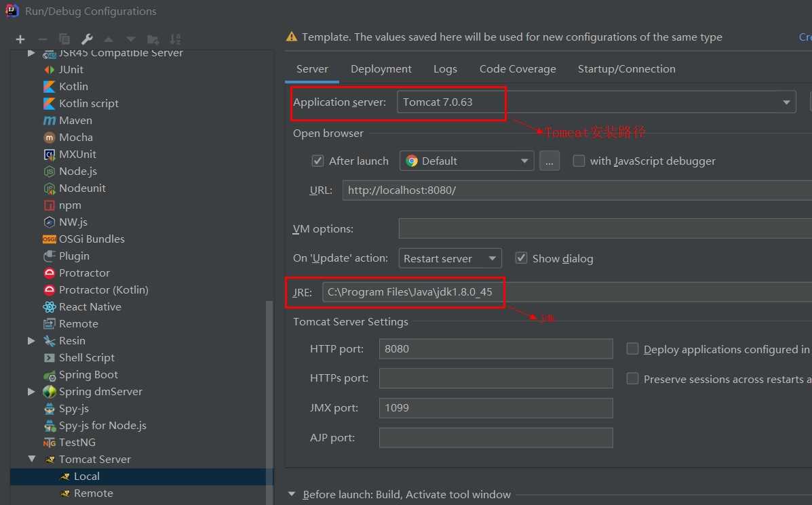This screenshot has width=812, height=505.
Task: Click the Spring Boot icon in list
Action: click(x=50, y=375)
